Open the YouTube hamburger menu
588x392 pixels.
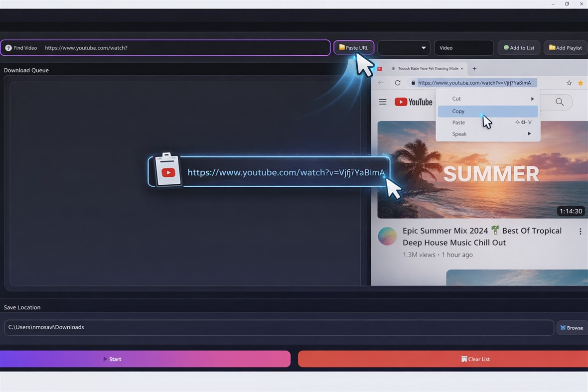(x=383, y=102)
